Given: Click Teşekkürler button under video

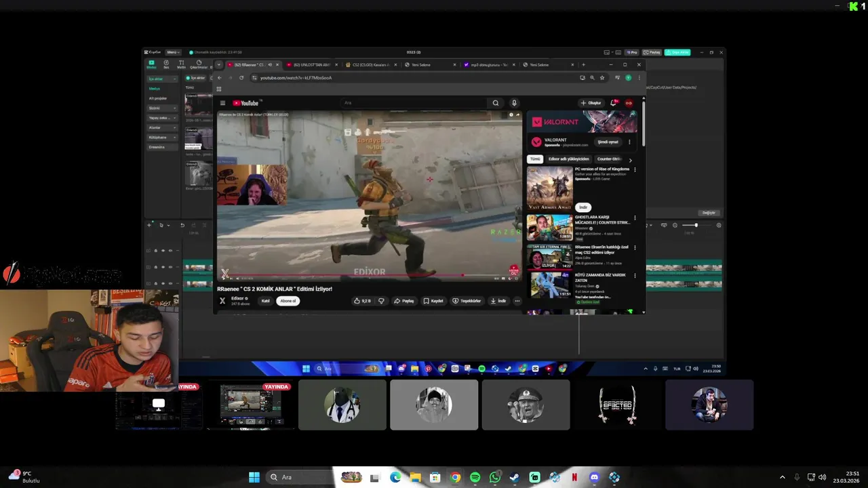Looking at the screenshot, I should (x=467, y=301).
